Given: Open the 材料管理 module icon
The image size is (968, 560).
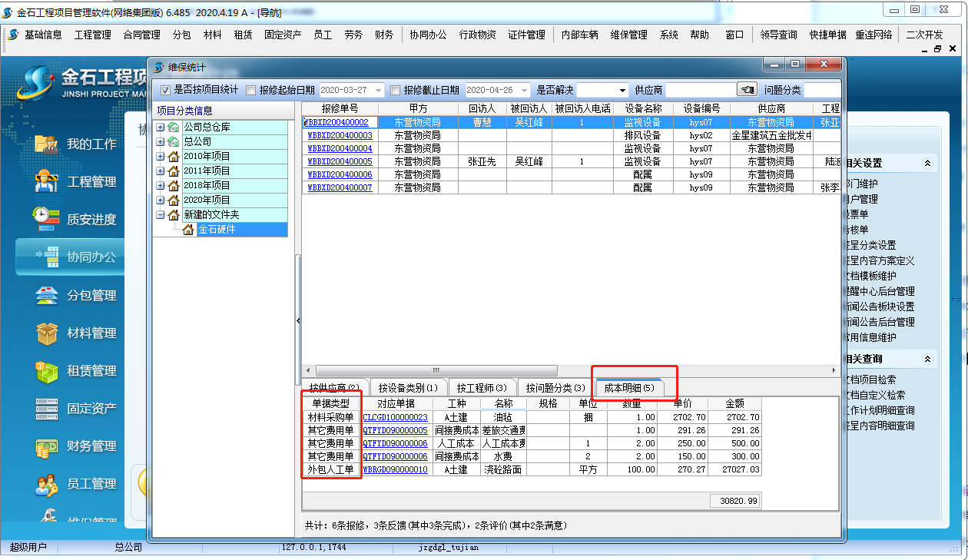Looking at the screenshot, I should pyautogui.click(x=70, y=334).
